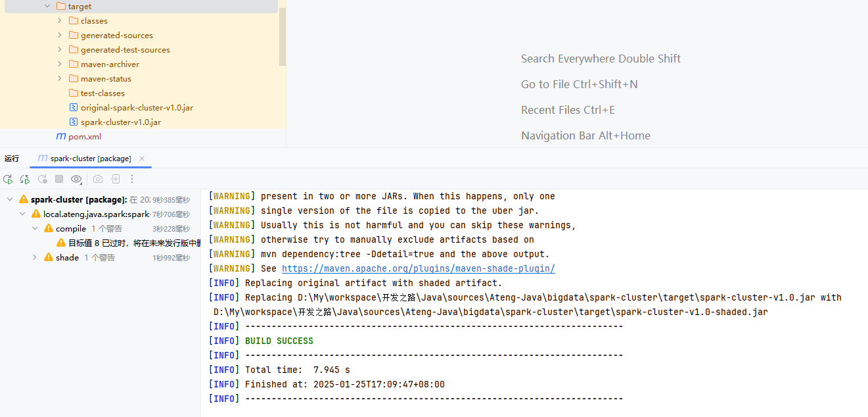The width and height of the screenshot is (868, 417).
Task: Collapse the compile warning node
Action: 35,228
